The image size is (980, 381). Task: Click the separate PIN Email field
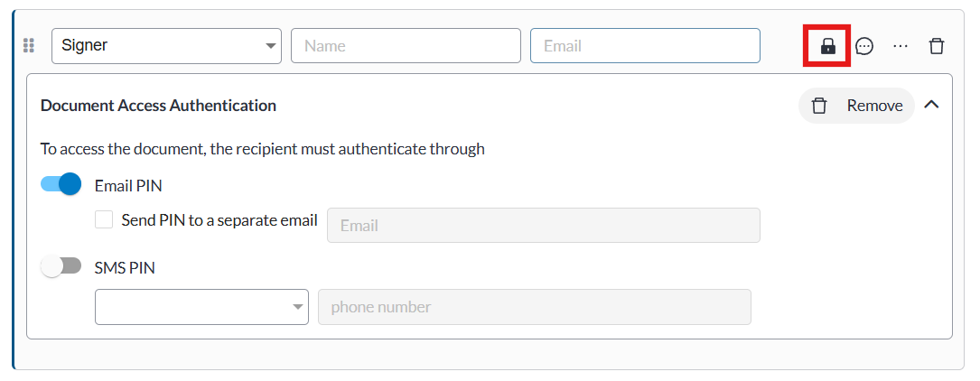pyautogui.click(x=543, y=226)
